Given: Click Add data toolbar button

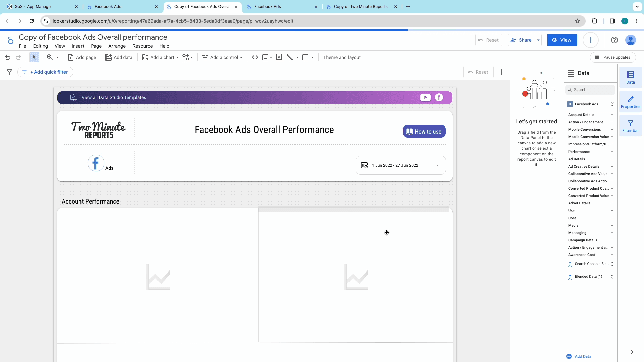Looking at the screenshot, I should (x=119, y=57).
